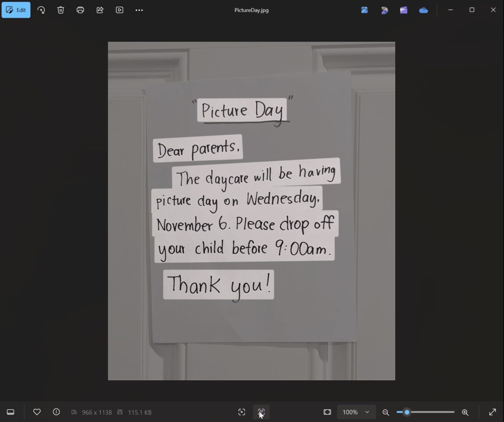Delete PictureDay.jpg using the trash icon

pos(61,10)
